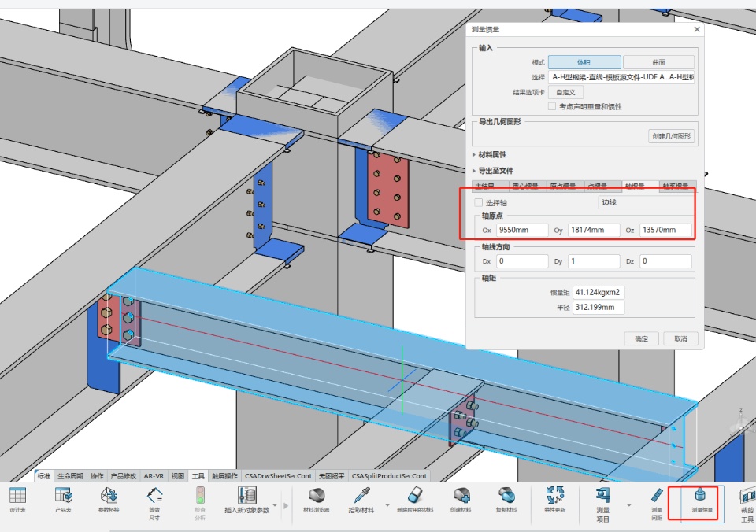This screenshot has width=756, height=532.
Task: Run the 特性更新 tool
Action: click(x=555, y=501)
